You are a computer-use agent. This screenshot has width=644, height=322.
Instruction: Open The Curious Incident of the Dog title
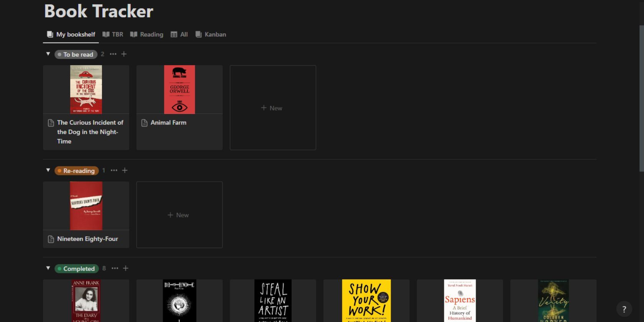90,132
